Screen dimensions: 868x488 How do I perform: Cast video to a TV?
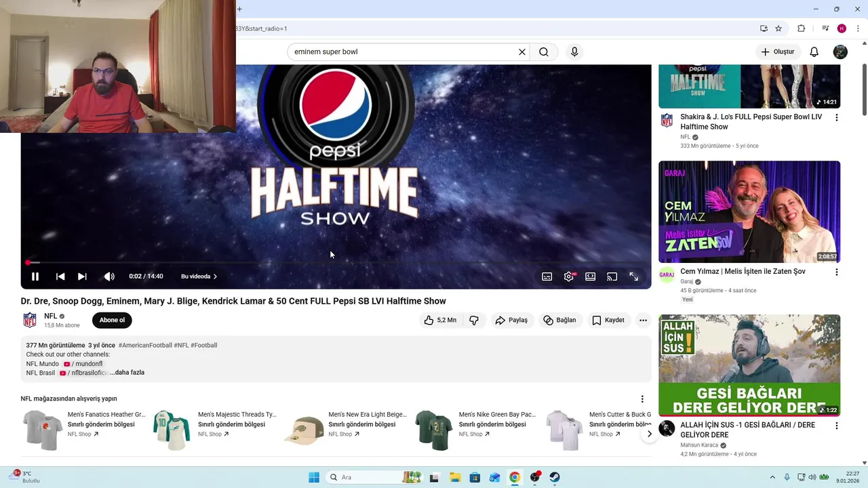612,277
